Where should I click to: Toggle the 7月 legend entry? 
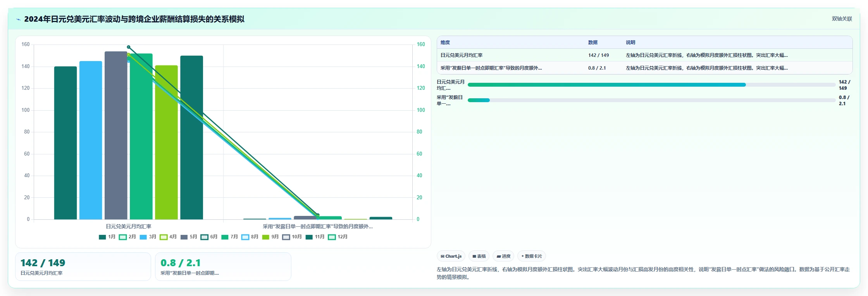[x=229, y=237]
